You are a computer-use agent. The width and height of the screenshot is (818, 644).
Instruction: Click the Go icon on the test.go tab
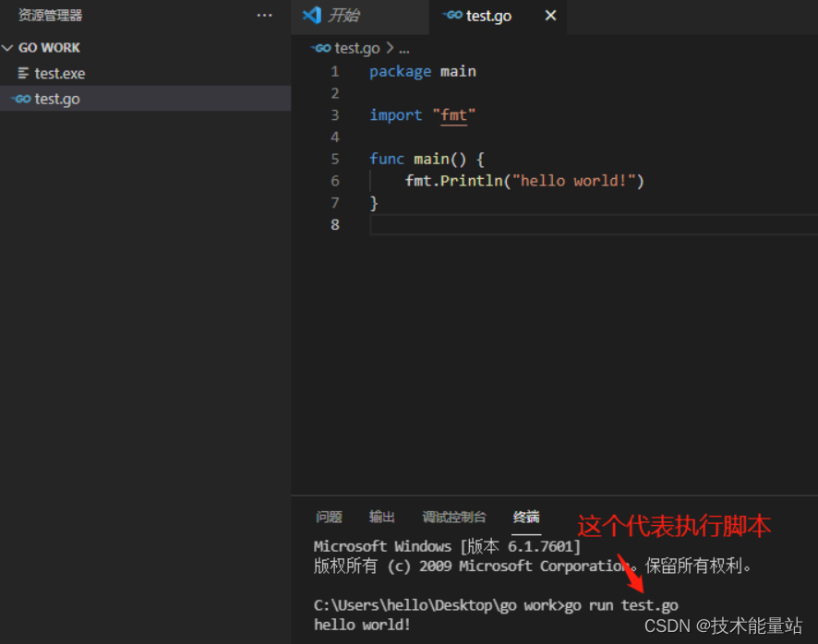(x=452, y=15)
